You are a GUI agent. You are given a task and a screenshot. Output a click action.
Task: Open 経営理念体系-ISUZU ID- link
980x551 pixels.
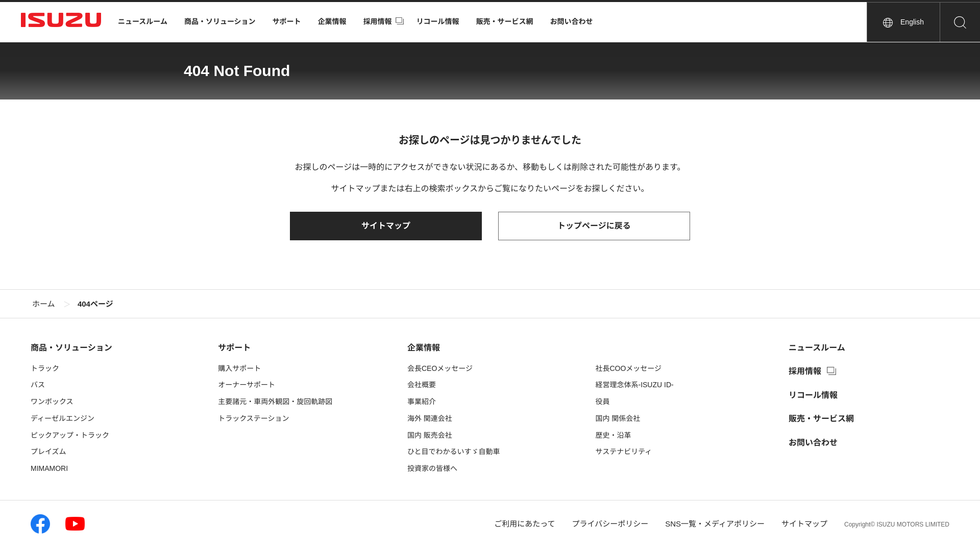634,385
